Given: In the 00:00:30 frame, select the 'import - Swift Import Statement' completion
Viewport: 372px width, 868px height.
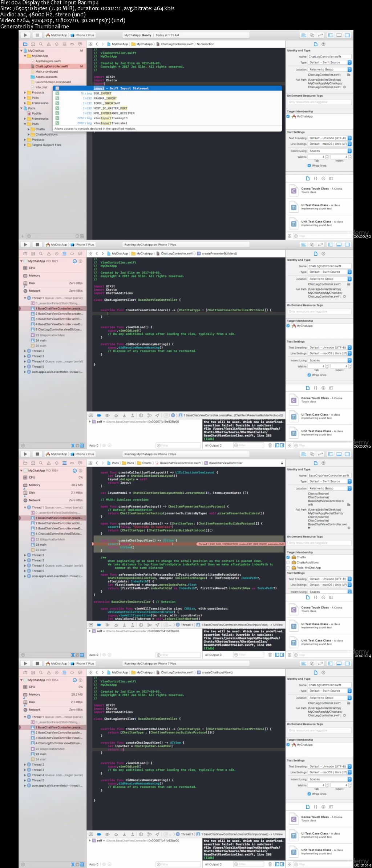Looking at the screenshot, I should tap(167, 88).
